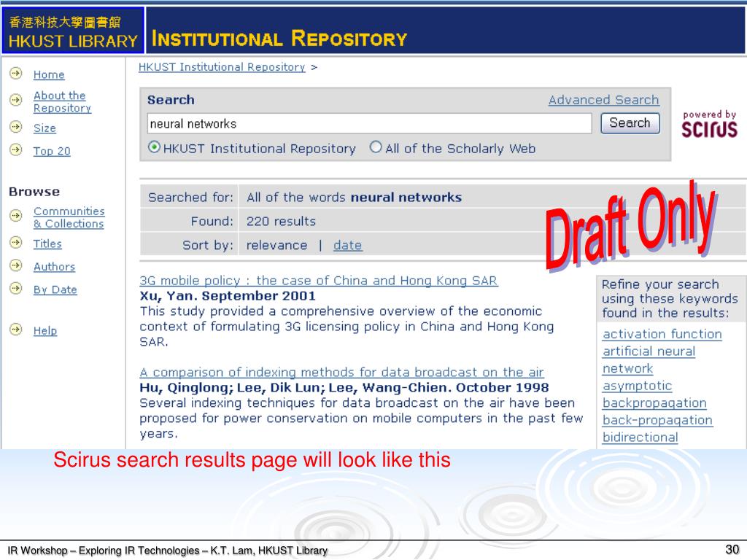Click author line Hu, Qinglong; Lee, Dik Lun

coord(344,387)
